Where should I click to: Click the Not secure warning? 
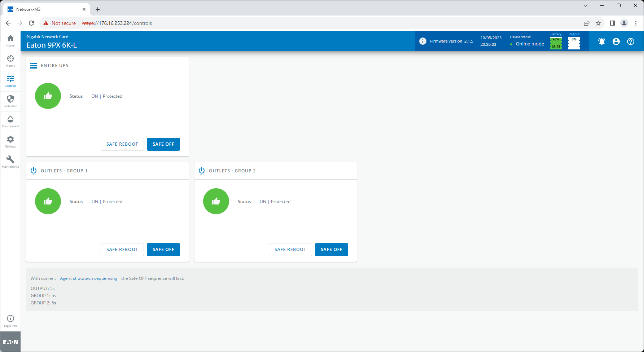(x=60, y=23)
